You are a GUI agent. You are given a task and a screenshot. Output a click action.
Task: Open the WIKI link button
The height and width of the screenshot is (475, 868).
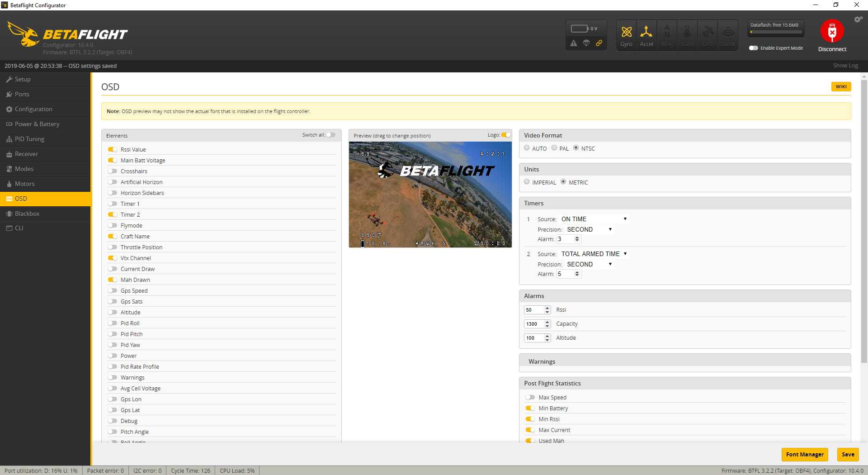click(841, 86)
